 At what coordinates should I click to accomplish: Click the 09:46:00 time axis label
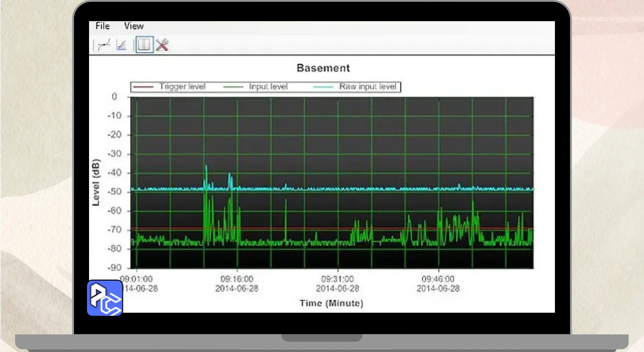click(x=438, y=279)
